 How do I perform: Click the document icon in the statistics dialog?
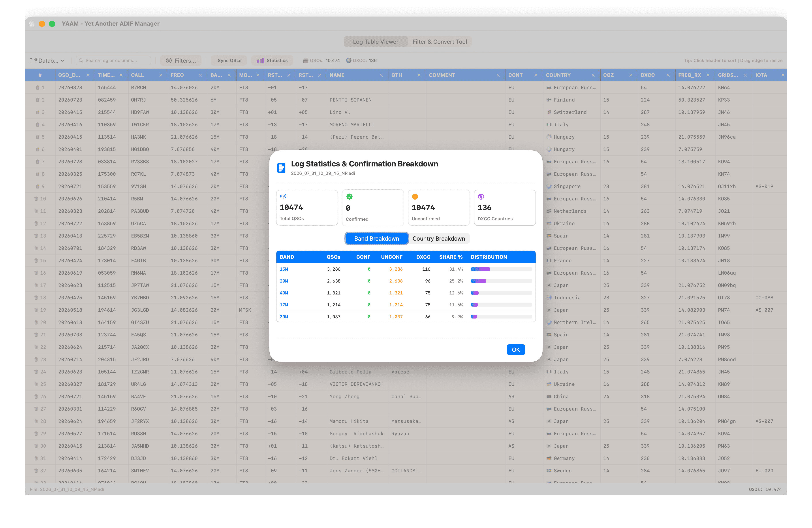(281, 168)
